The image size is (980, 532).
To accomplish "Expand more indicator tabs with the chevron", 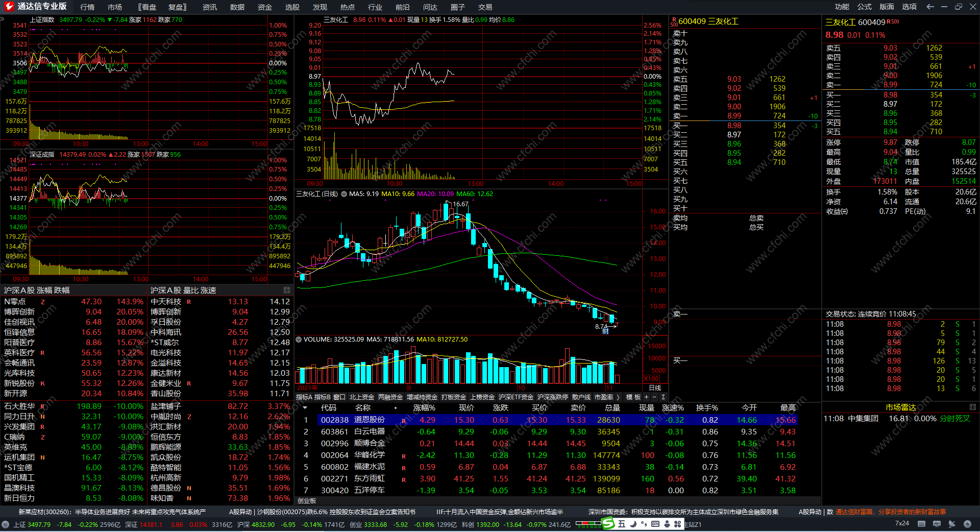I will [x=618, y=397].
